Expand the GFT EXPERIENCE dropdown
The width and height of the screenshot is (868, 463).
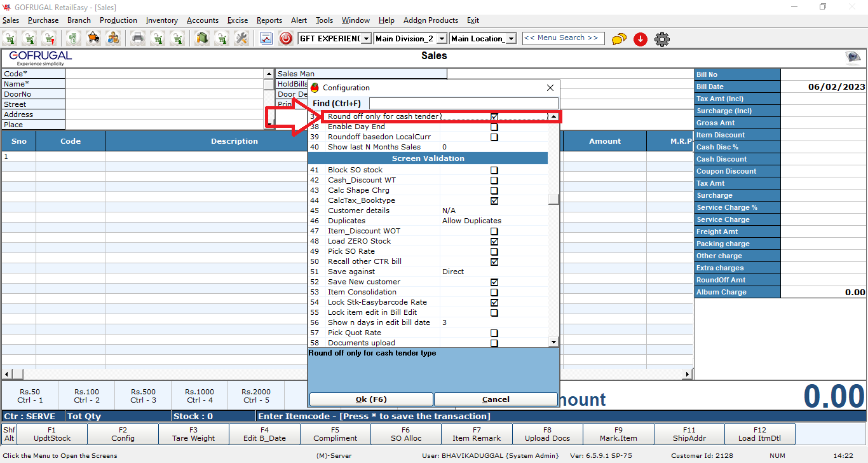coord(366,39)
